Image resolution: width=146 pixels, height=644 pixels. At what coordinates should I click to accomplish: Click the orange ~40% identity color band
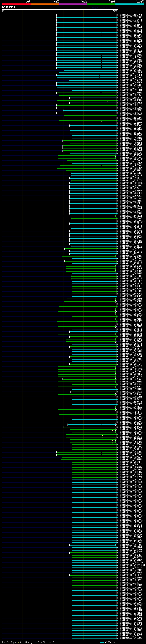click(45, 4)
